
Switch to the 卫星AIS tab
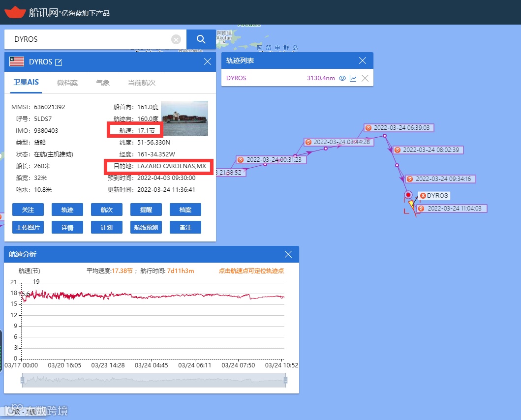26,83
